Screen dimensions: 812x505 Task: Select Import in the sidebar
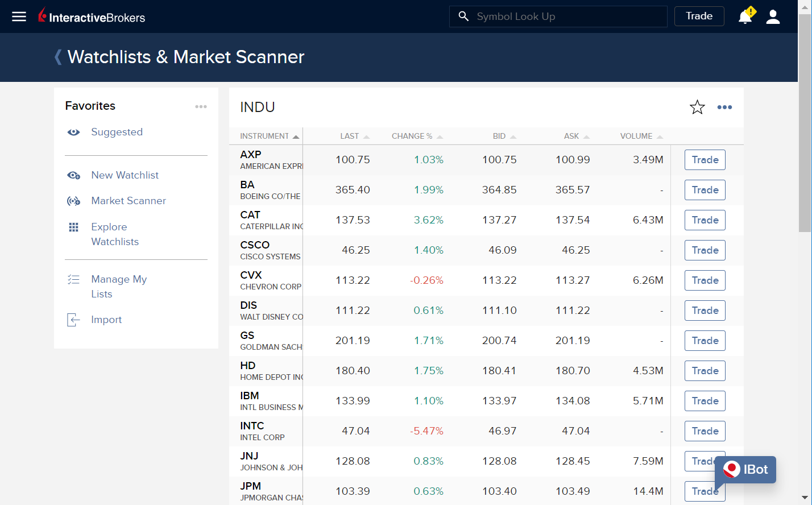[106, 320]
